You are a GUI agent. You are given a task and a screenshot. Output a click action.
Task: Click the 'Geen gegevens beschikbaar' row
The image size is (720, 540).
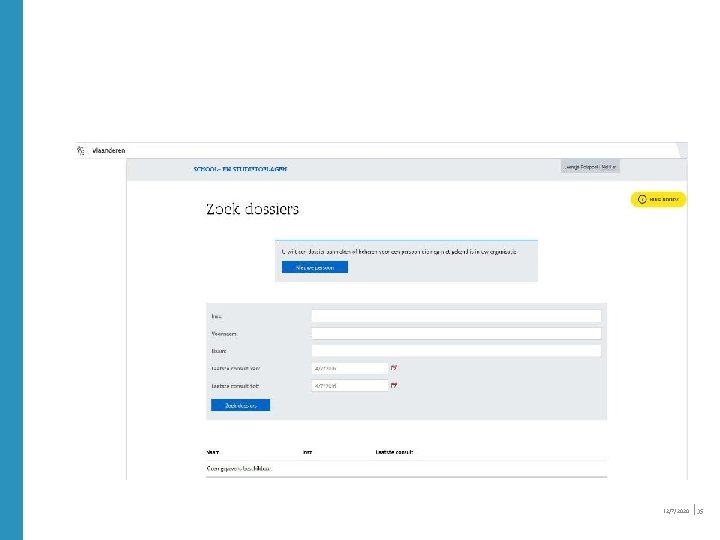[x=406, y=469]
